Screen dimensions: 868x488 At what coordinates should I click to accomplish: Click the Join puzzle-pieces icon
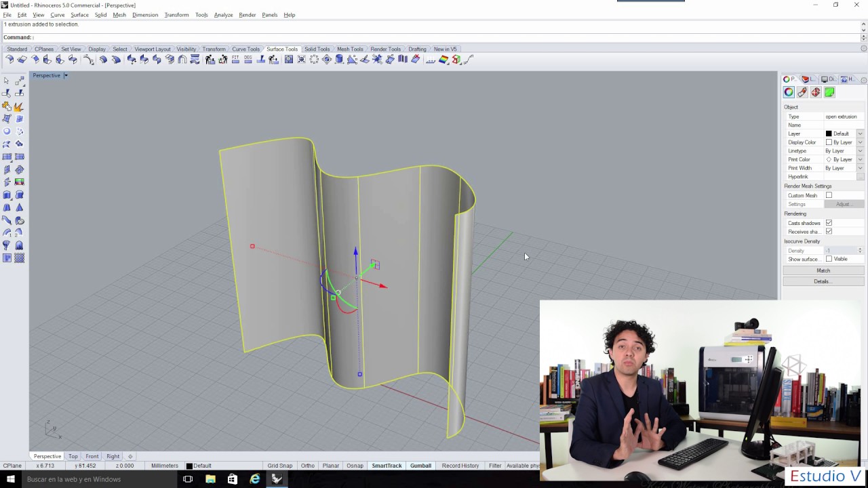(7, 106)
